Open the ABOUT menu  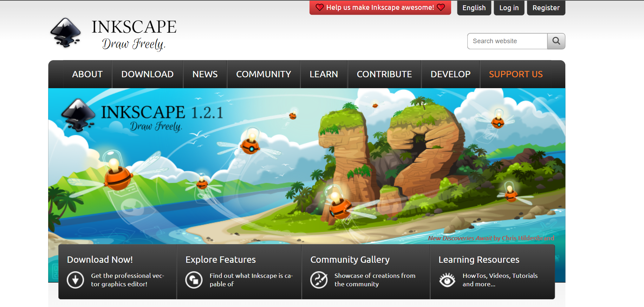point(87,74)
